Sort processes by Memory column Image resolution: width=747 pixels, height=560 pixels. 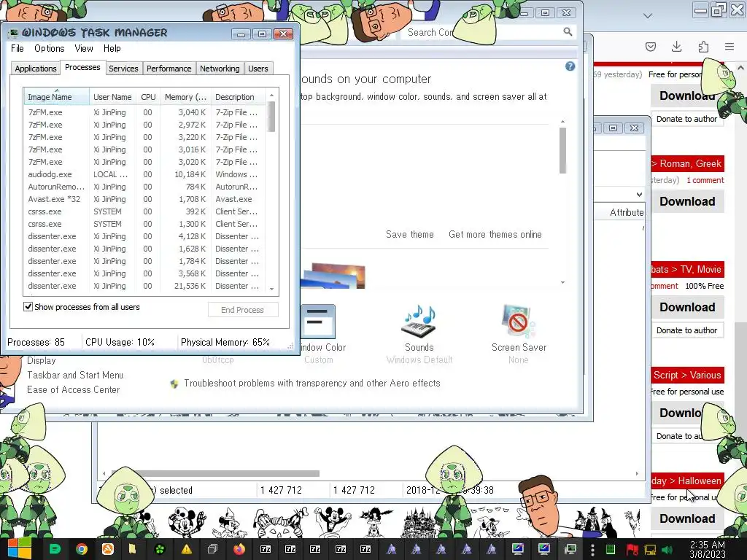(185, 97)
